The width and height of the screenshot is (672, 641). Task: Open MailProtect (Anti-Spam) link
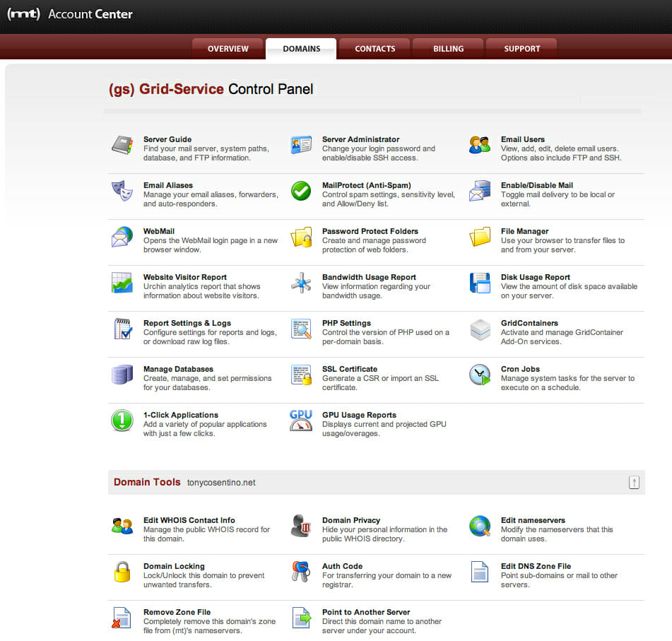(x=367, y=185)
